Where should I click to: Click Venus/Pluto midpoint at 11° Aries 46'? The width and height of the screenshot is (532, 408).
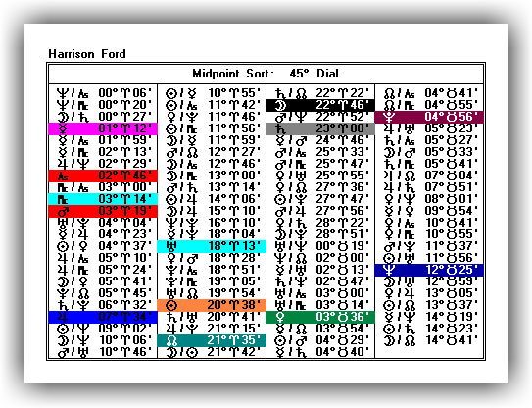[x=213, y=117]
